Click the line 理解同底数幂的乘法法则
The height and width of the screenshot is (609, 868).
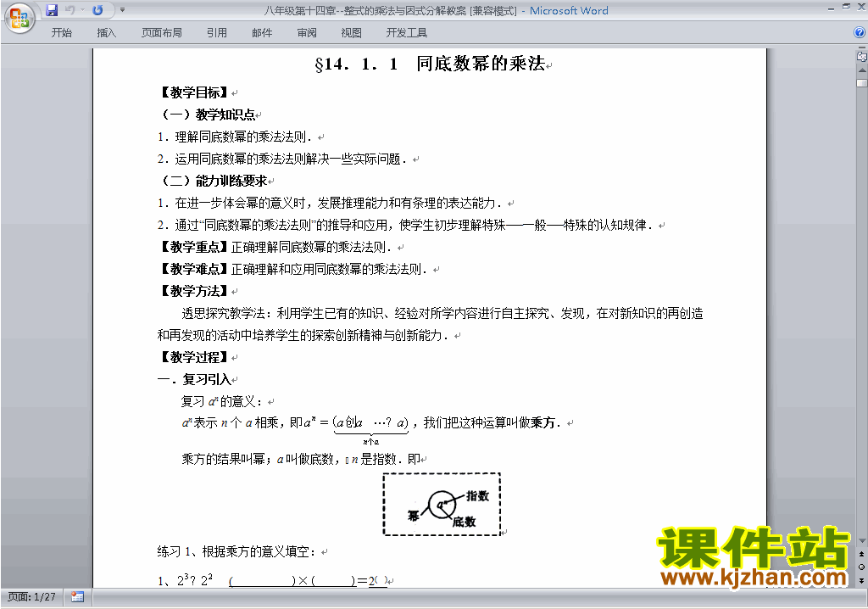click(235, 137)
